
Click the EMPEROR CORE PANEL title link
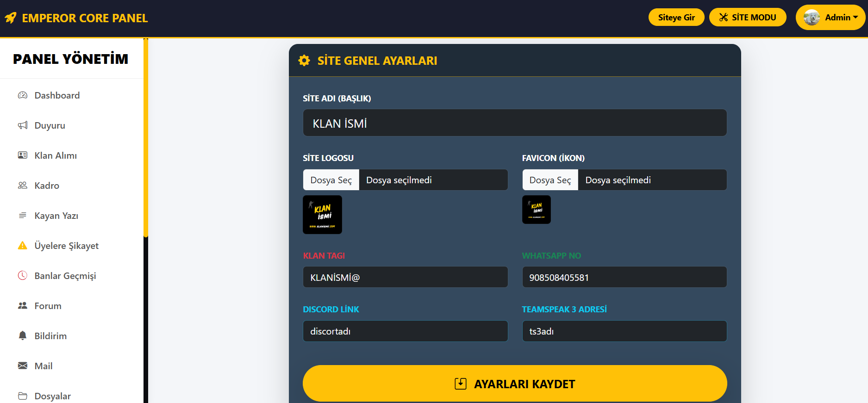tap(85, 18)
